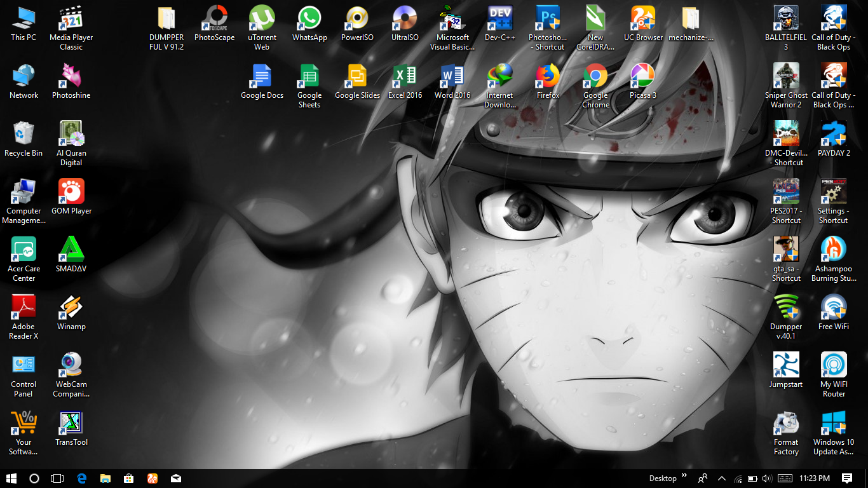Viewport: 868px width, 488px height.
Task: Open the Store from the taskbar
Action: click(128, 478)
